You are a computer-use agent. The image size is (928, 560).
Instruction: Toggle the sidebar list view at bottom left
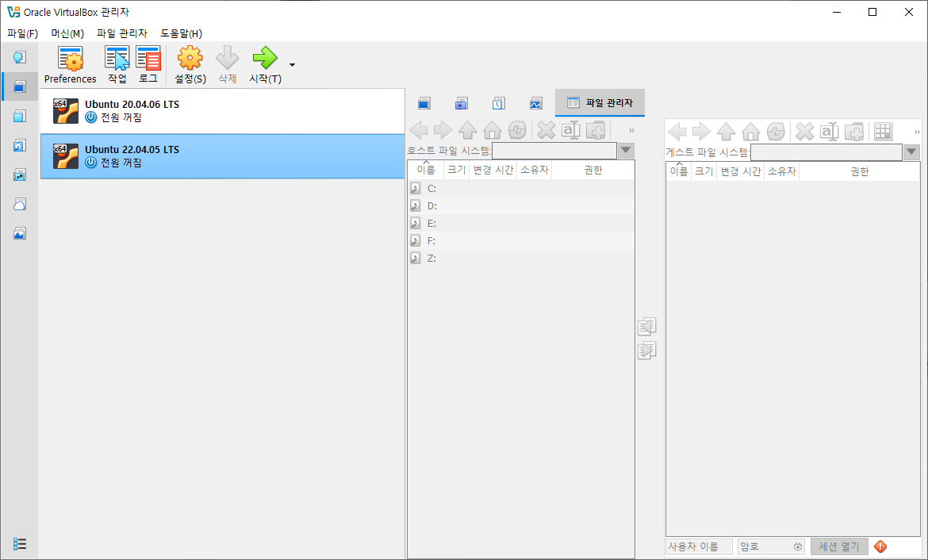pos(20,544)
